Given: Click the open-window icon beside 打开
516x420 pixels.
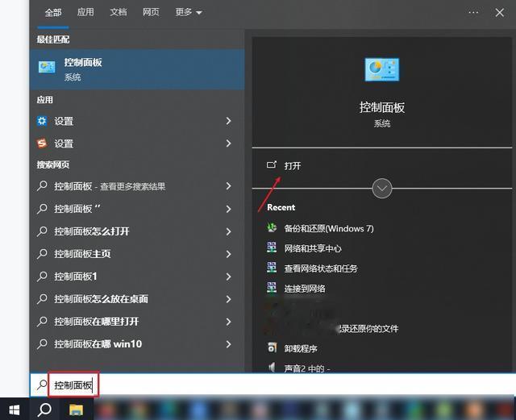Looking at the screenshot, I should (272, 164).
